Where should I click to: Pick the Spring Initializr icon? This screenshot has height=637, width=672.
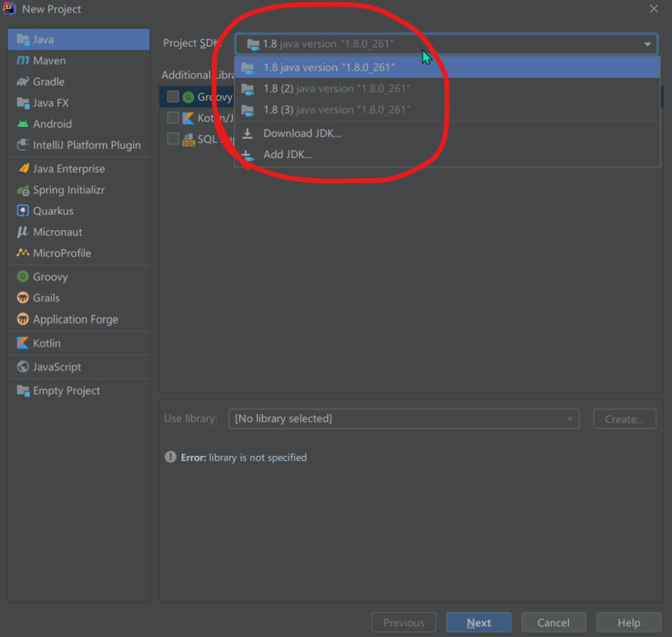23,190
